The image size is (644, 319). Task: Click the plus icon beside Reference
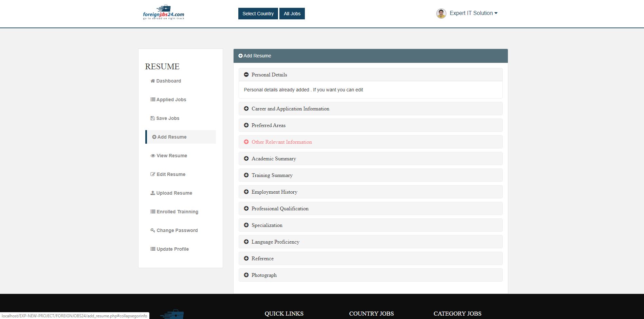246,258
